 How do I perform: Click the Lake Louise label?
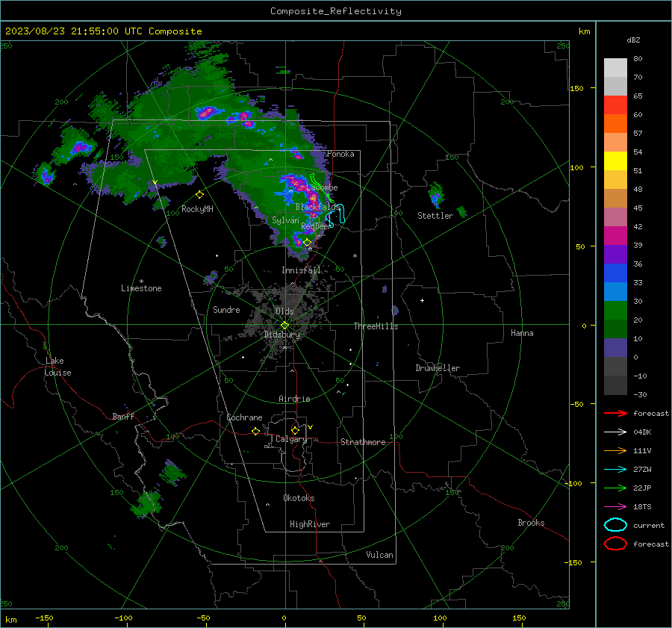57,367
